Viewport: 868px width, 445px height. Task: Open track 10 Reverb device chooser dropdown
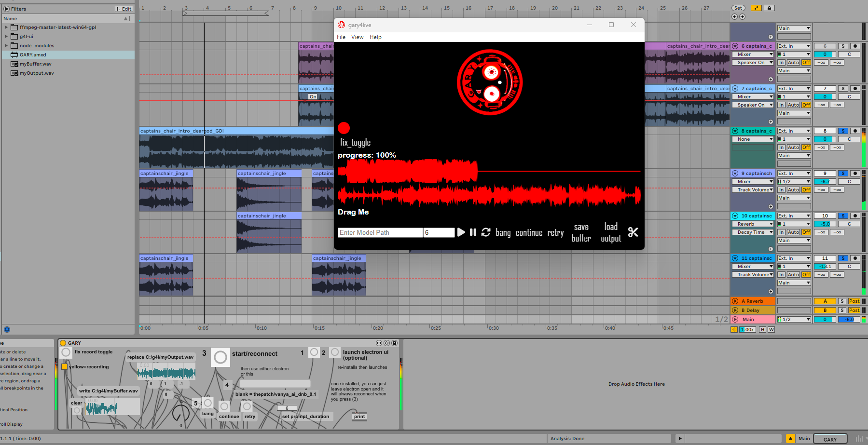753,224
